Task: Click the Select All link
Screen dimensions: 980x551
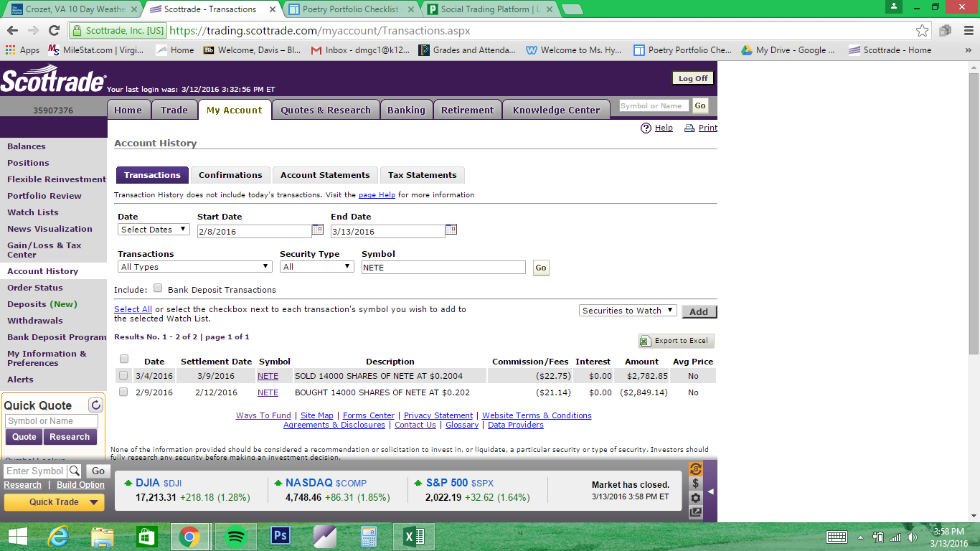Action: click(x=133, y=309)
